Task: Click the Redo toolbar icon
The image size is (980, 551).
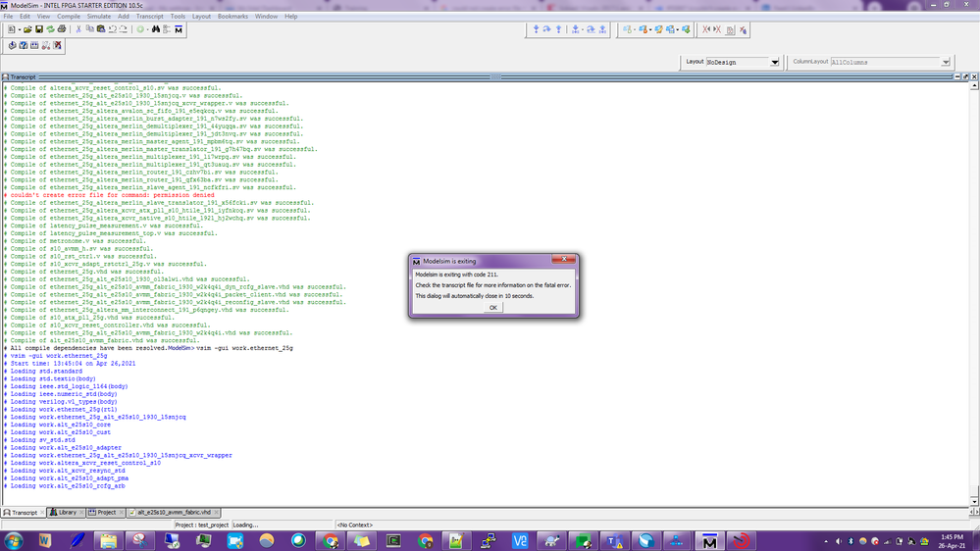Action: tap(124, 29)
